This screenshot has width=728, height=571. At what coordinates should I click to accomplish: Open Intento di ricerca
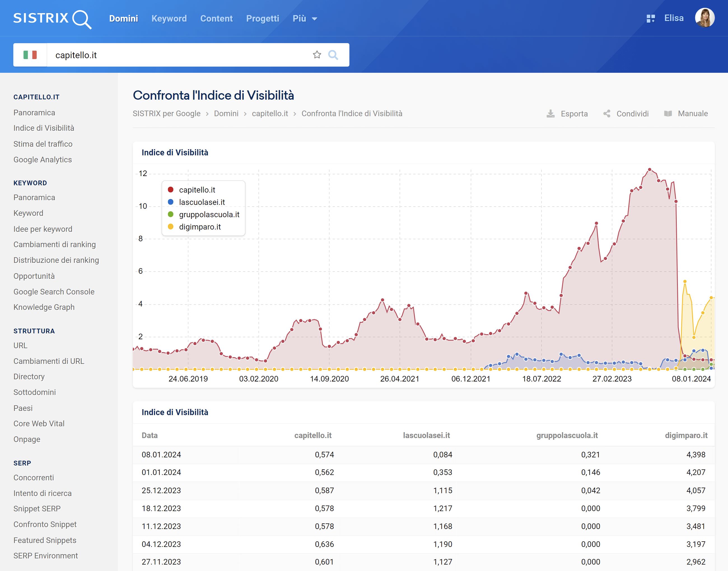point(43,493)
